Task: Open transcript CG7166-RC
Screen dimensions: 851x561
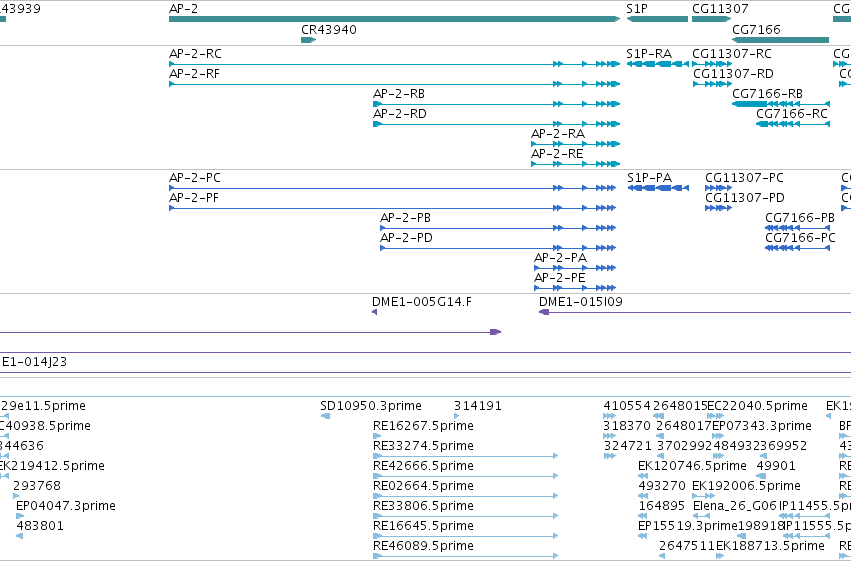Action: [x=792, y=114]
